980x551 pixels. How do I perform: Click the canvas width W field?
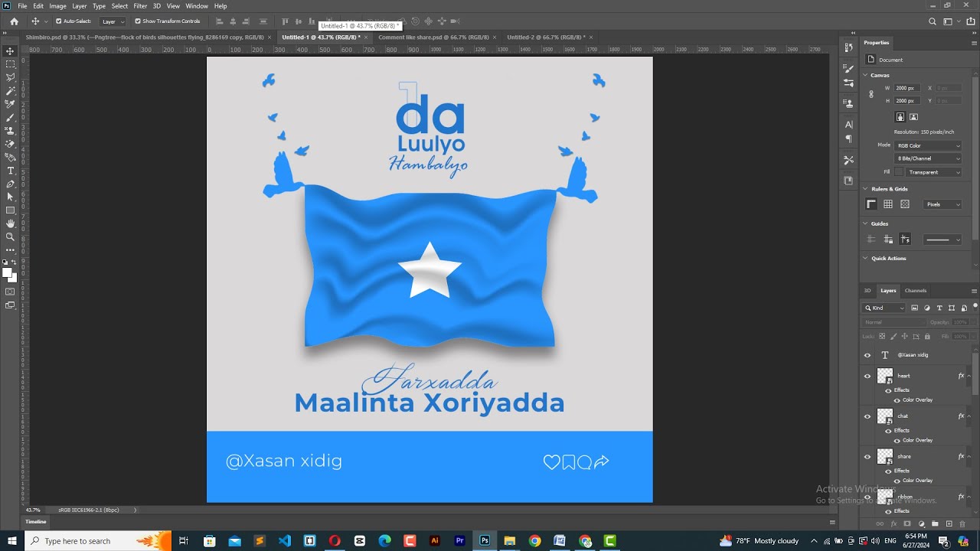pos(906,88)
